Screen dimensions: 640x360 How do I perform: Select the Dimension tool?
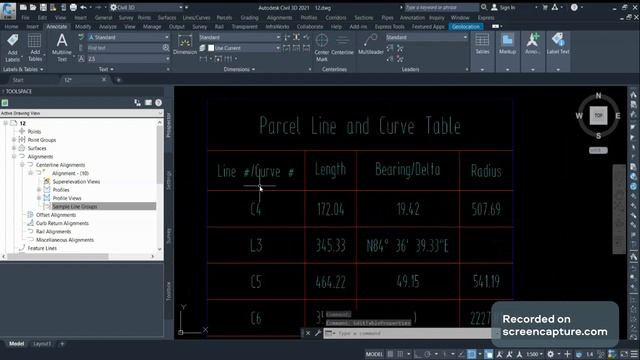click(185, 44)
